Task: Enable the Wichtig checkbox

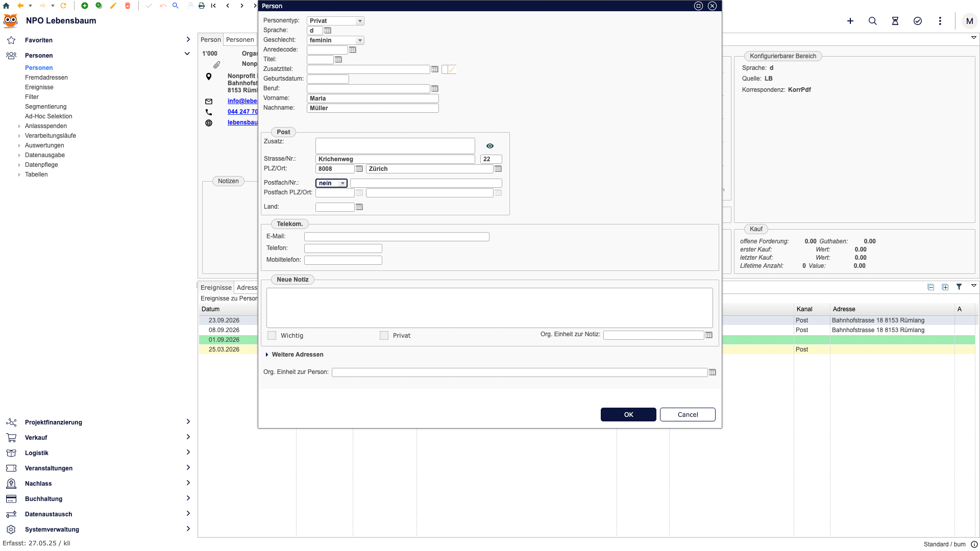Action: point(272,336)
